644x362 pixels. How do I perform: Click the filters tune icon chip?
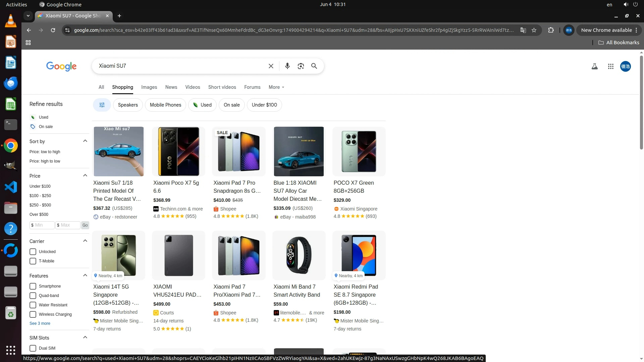click(x=102, y=105)
